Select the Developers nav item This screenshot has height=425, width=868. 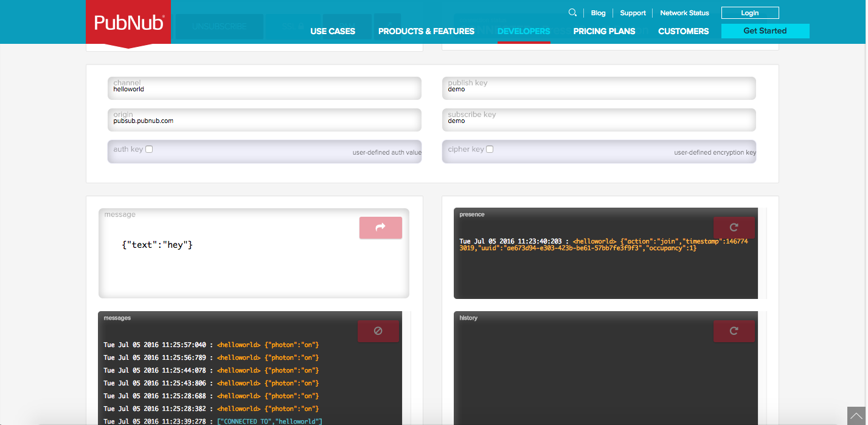(x=523, y=31)
